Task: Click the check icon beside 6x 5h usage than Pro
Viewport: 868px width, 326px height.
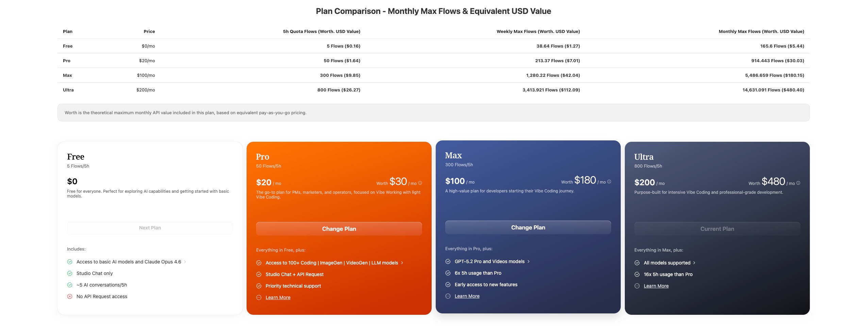Action: click(x=448, y=273)
